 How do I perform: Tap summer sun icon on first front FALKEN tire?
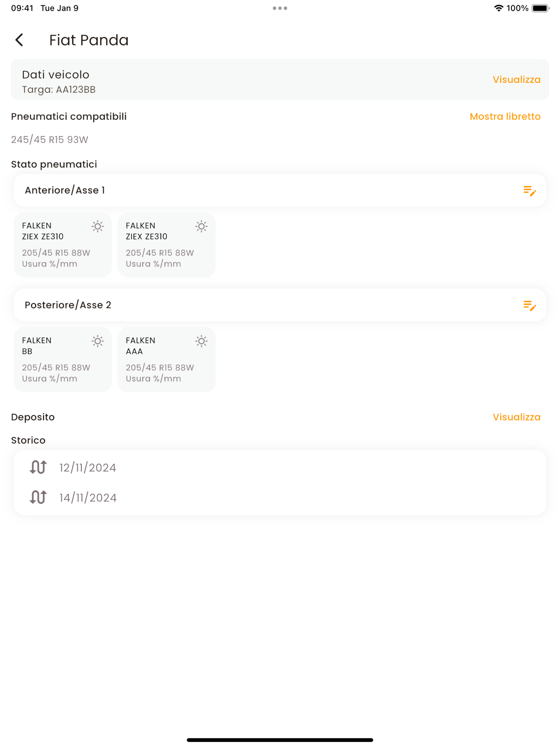point(98,226)
